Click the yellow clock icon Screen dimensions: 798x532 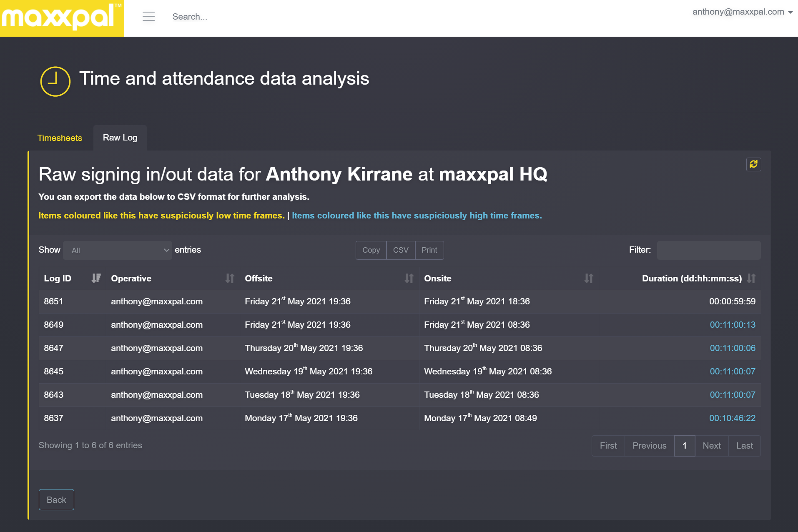(55, 81)
